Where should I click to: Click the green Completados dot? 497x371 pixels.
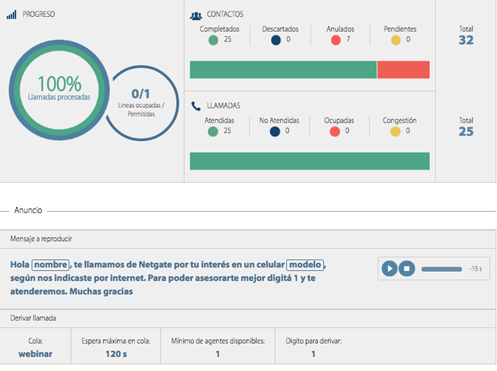(213, 40)
